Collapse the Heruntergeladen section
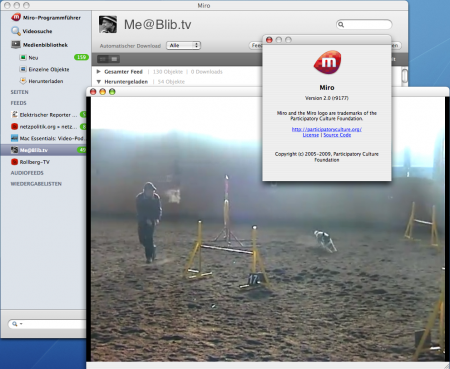This screenshot has height=369, width=450. (x=99, y=82)
